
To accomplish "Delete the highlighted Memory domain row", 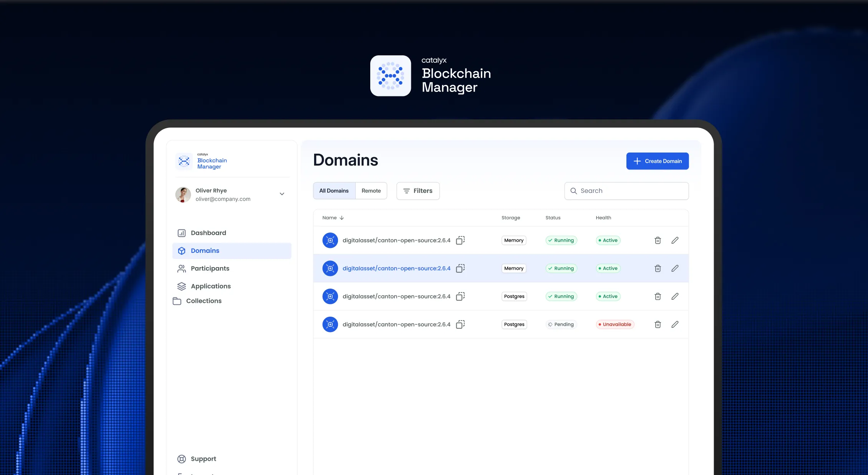I will 658,268.
